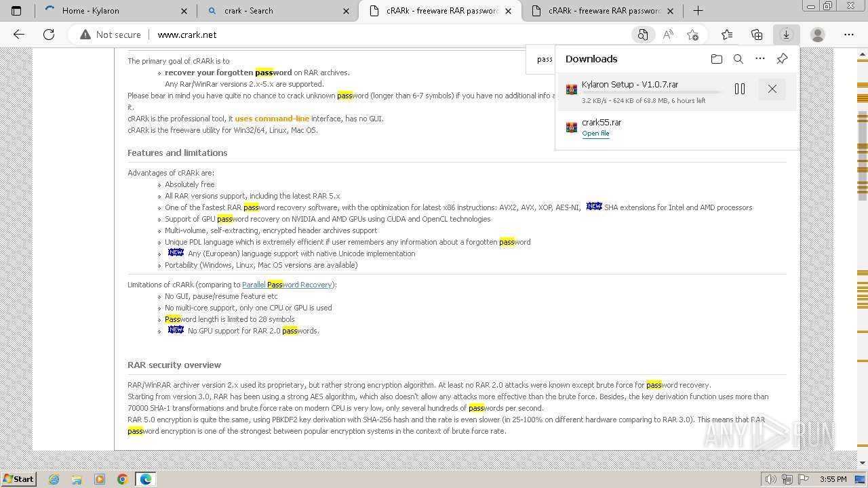Launch Internet Explorer from the taskbar
The height and width of the screenshot is (488, 868).
54,479
